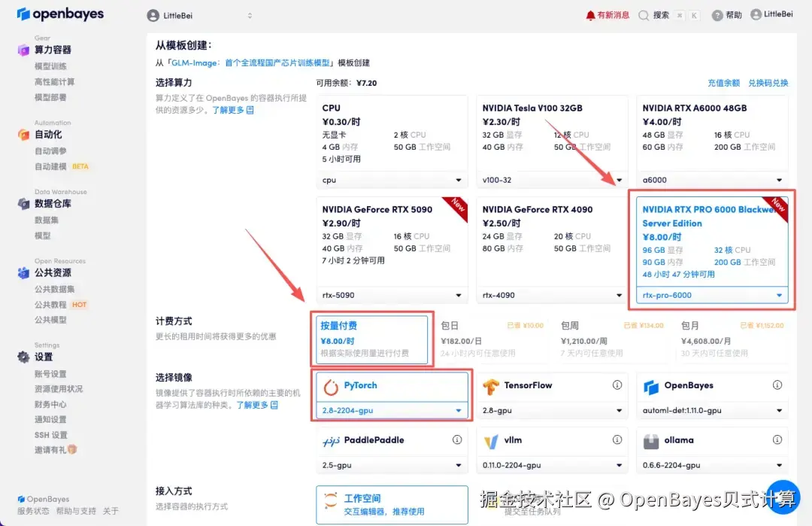Choose 按量付费 billing option
The height and width of the screenshot is (526, 812).
[372, 339]
